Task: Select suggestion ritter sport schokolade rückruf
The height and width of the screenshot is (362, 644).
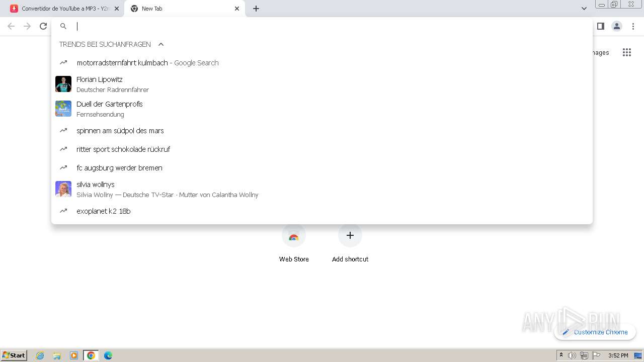Action: point(322,149)
